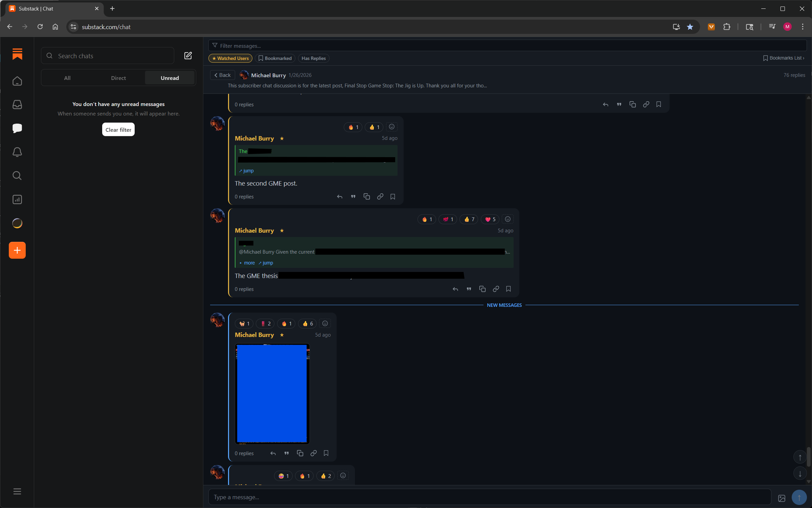Open the Bookmarks List link
Image resolution: width=812 pixels, height=508 pixels.
click(783, 58)
